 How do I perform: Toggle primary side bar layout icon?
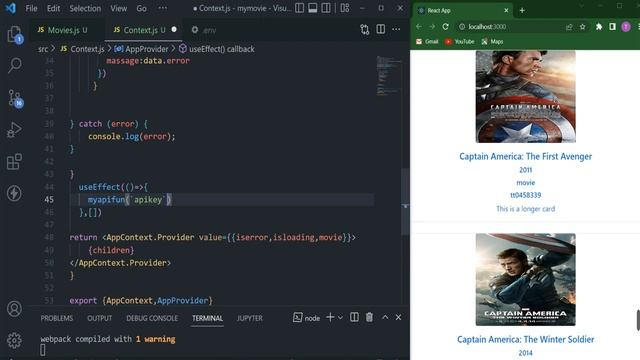pyautogui.click(x=299, y=8)
